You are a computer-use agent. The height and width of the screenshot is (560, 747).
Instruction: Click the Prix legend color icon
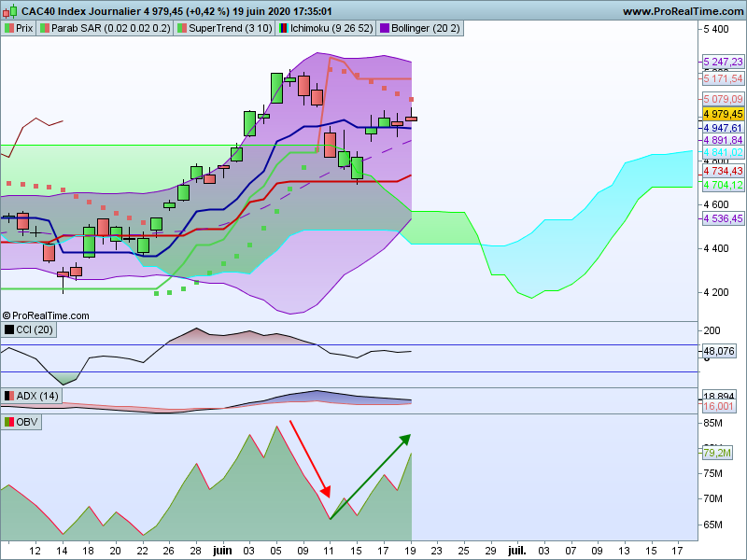[8, 29]
